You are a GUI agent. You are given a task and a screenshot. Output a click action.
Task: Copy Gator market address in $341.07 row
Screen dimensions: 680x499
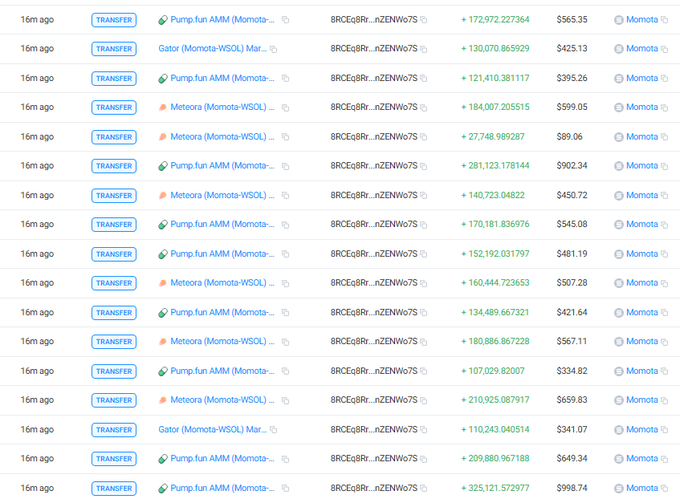[273, 430]
